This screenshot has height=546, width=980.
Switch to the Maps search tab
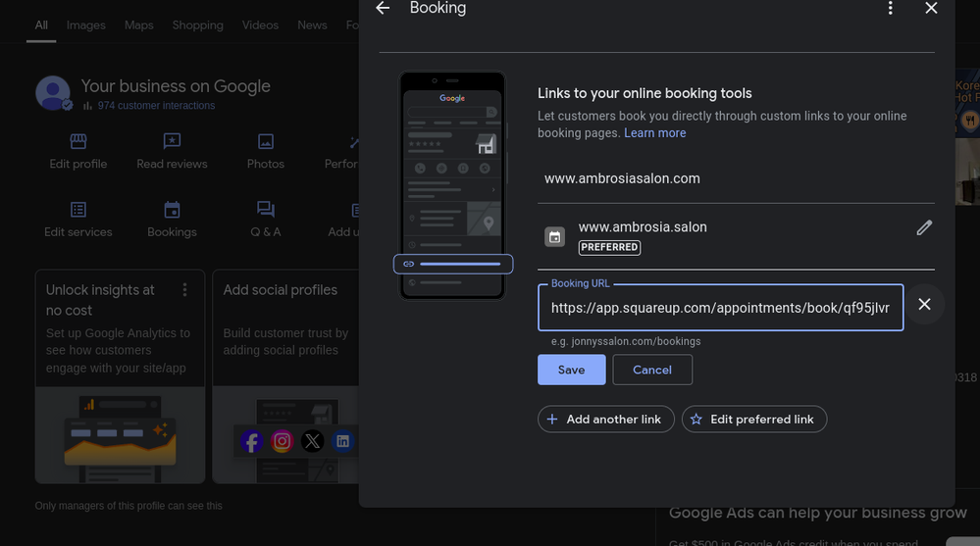138,25
